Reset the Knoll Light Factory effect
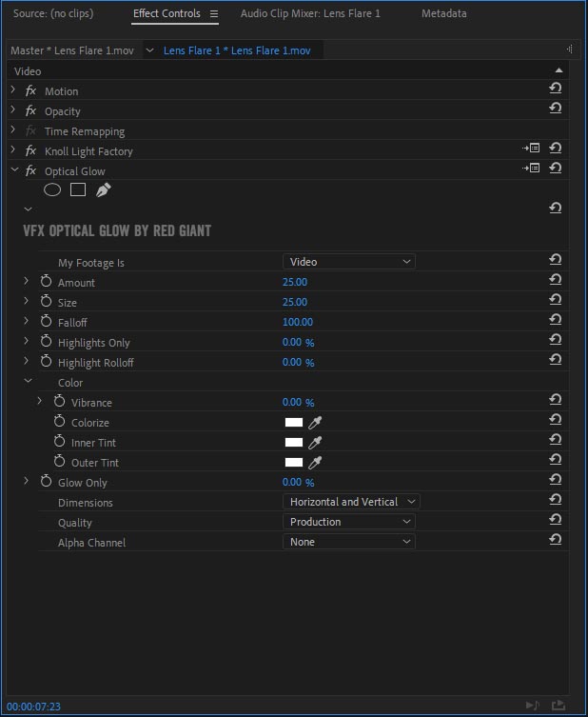This screenshot has width=588, height=717. [555, 148]
